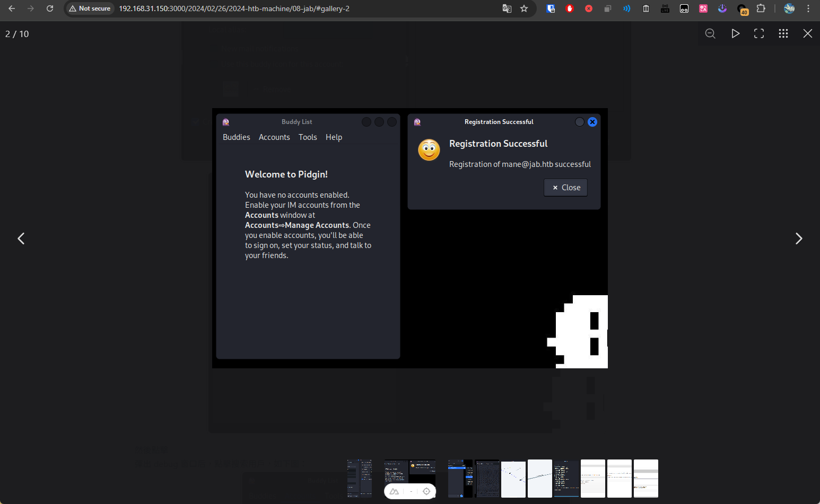Go to the previous gallery image

tap(21, 238)
